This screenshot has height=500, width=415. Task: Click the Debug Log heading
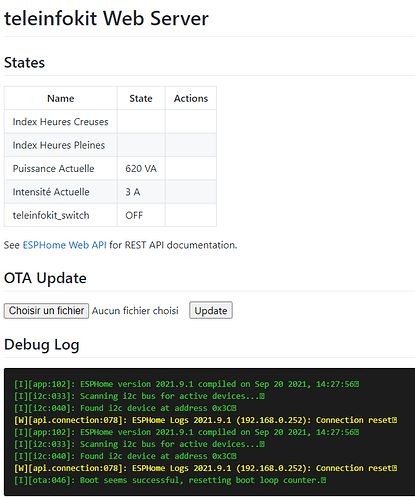tap(42, 345)
